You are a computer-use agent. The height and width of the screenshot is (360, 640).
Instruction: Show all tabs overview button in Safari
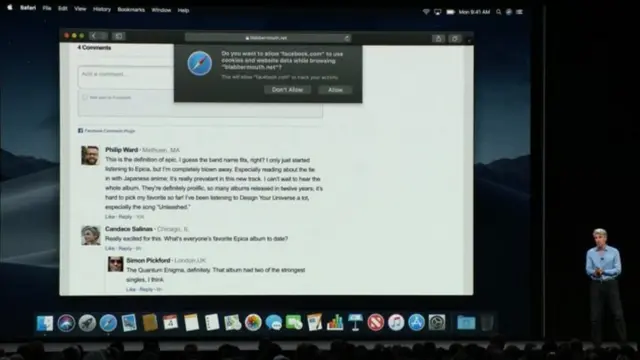pos(455,38)
